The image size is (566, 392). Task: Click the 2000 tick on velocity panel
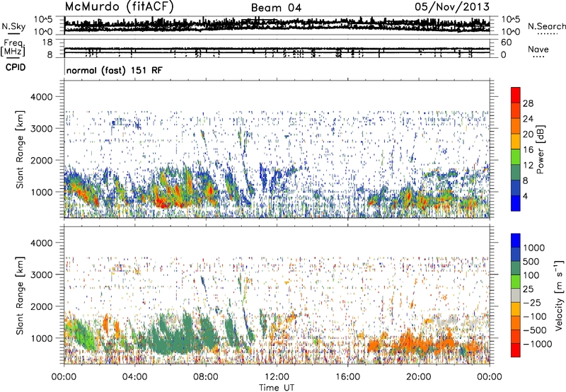tap(41, 306)
